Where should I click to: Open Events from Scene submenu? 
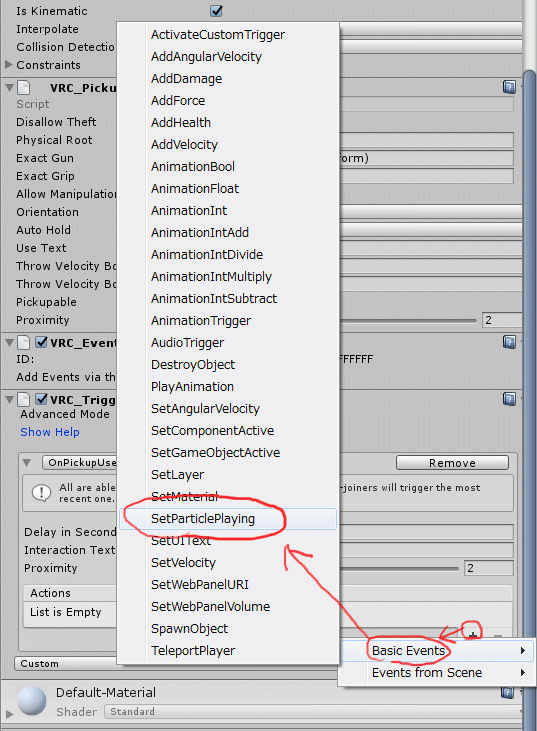tap(437, 672)
